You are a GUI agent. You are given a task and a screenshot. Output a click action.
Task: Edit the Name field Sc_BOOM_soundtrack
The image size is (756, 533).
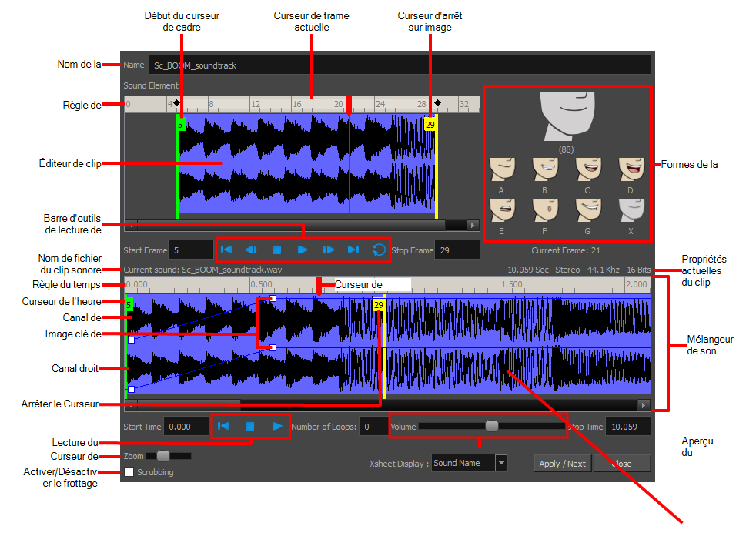tap(400, 65)
